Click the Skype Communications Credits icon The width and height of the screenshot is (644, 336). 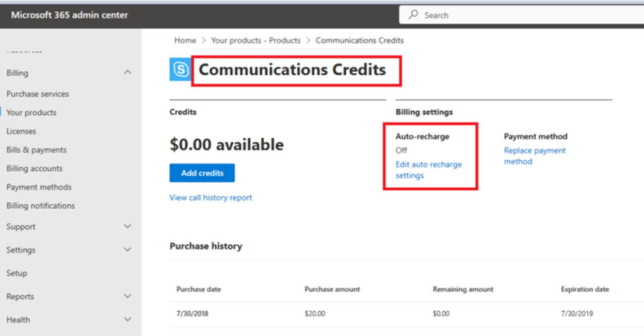point(180,70)
